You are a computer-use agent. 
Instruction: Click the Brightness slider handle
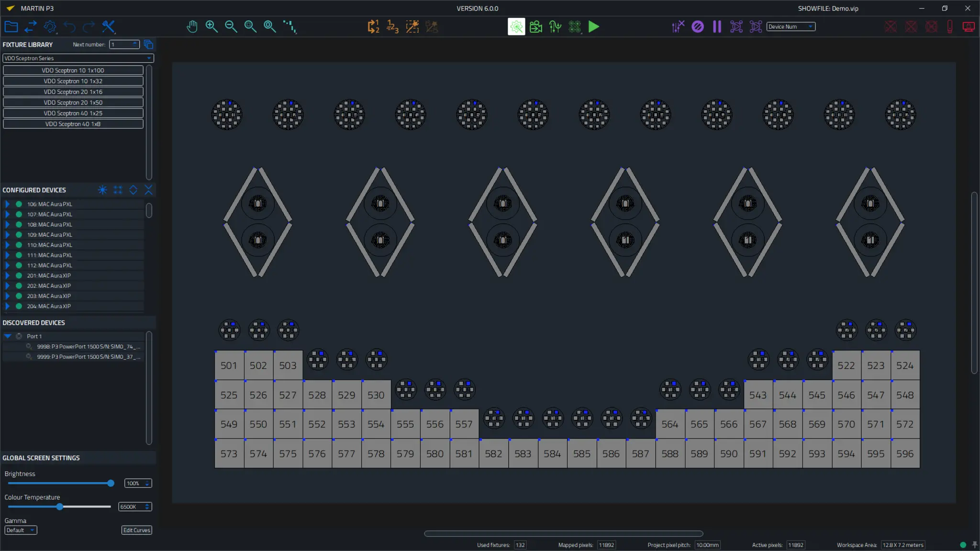pos(111,483)
